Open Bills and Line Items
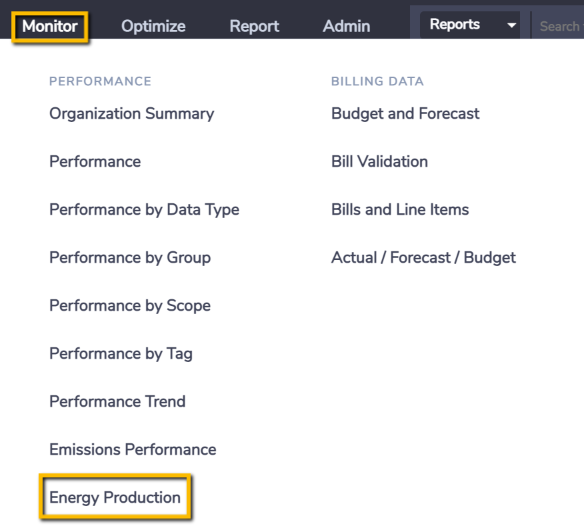This screenshot has height=530, width=584. pos(400,210)
